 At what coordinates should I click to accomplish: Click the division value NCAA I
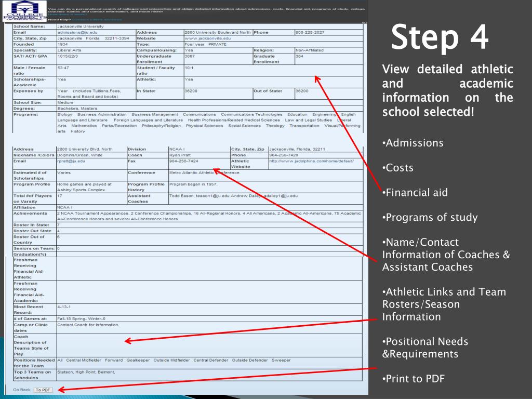pos(177,149)
